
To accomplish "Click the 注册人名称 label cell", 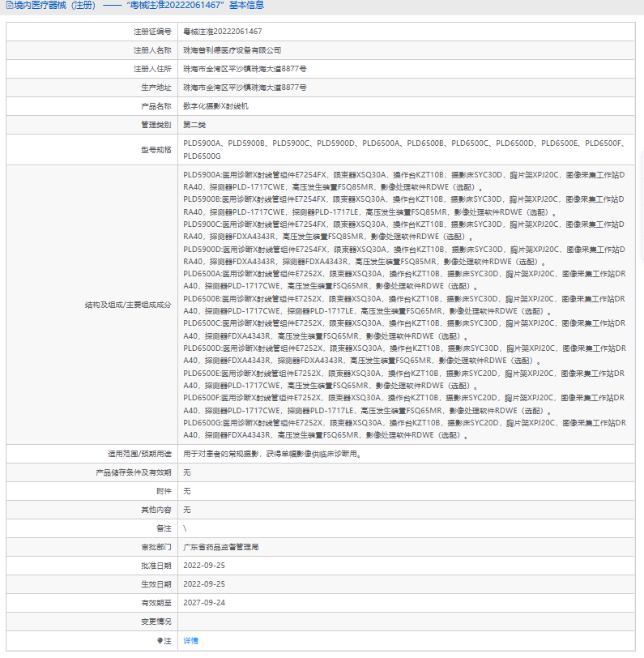I will 92,50.
